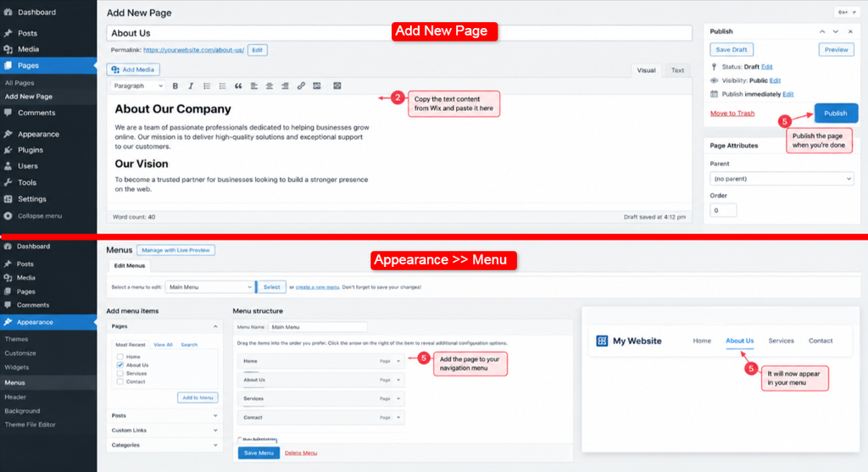Check the Services page checkbox
868x472 pixels.
[x=120, y=374]
